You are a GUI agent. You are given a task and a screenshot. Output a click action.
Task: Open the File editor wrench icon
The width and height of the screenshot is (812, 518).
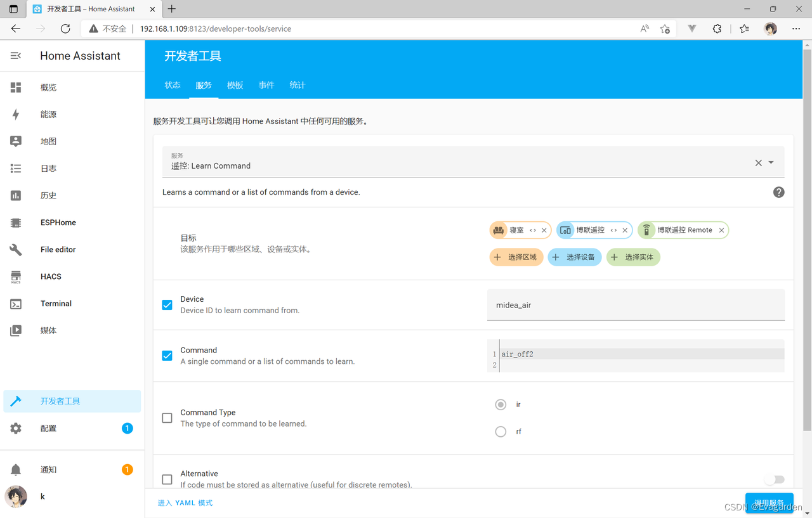16,250
